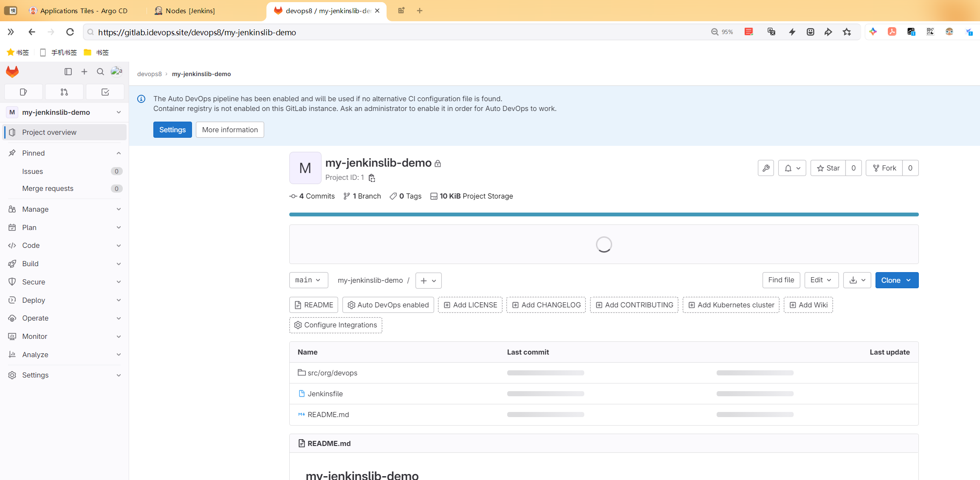980x480 pixels.
Task: Open merge requests shortcut icon
Action: [x=64, y=92]
